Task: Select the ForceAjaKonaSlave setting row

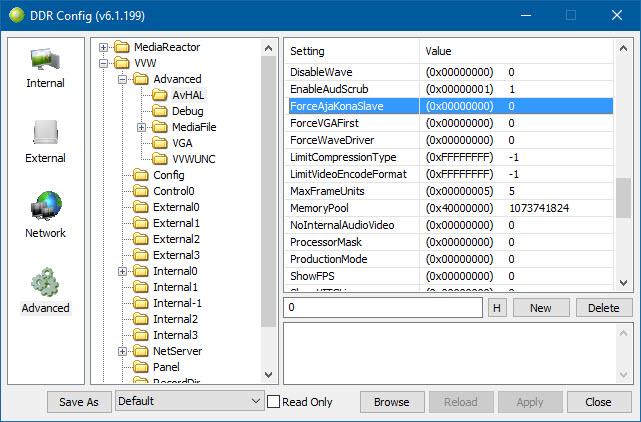Action: (449, 106)
